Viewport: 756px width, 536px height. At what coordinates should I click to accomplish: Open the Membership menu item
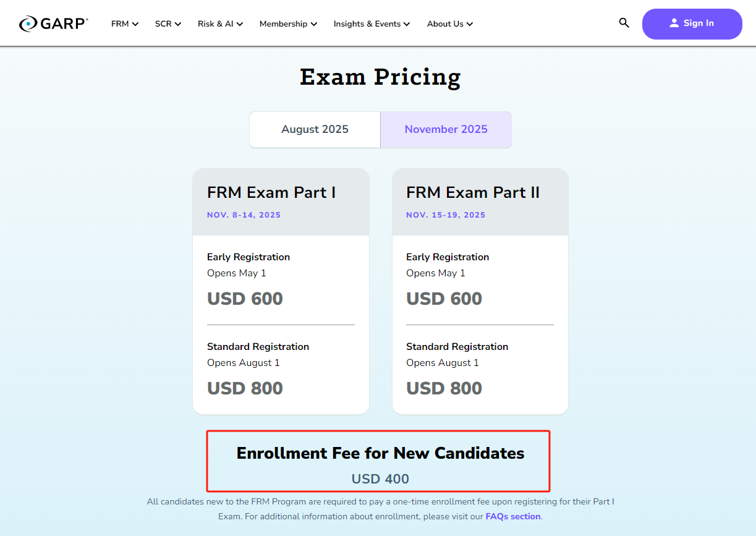click(x=283, y=24)
